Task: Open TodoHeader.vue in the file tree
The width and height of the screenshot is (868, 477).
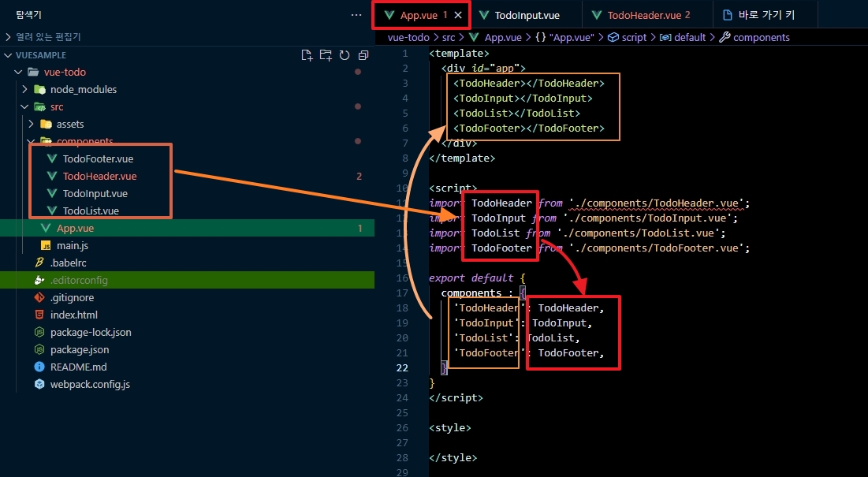Action: click(x=99, y=176)
